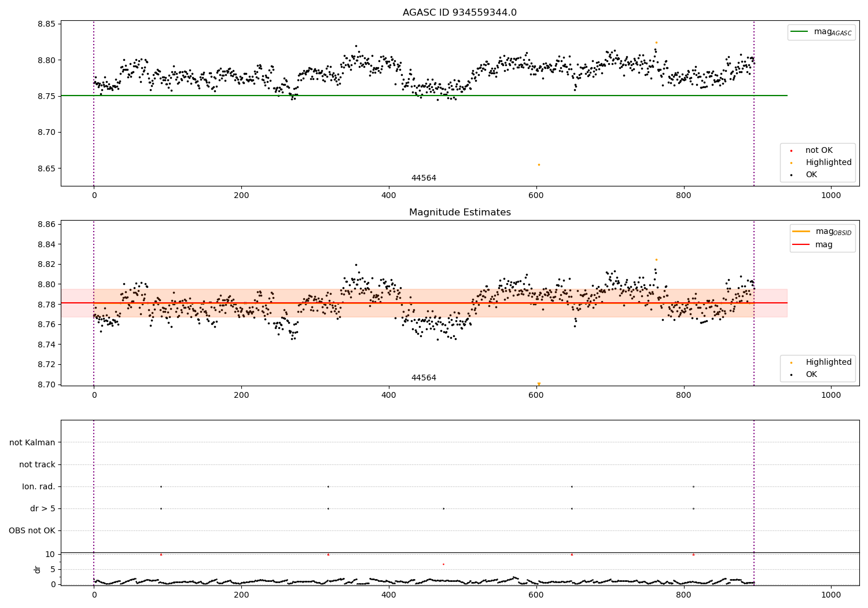The width and height of the screenshot is (868, 608).
Task: Click 'OK' legend entry in middle plot
Action: pos(811,375)
